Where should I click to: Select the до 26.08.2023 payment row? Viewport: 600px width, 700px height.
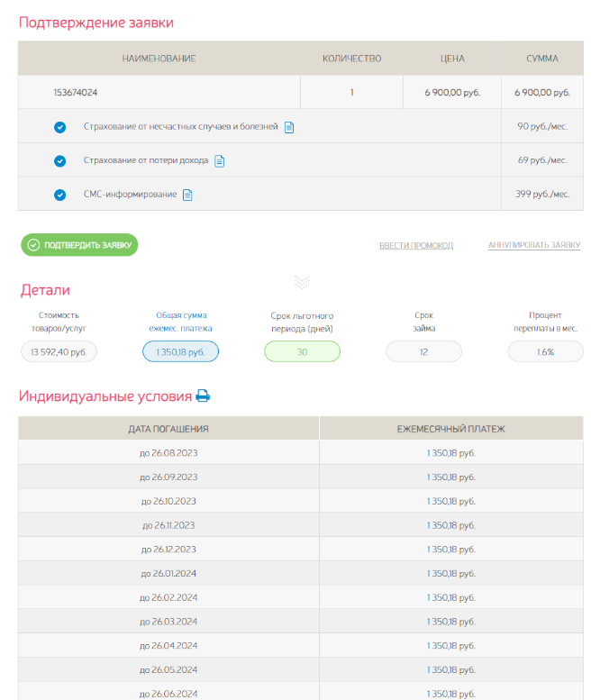[300, 452]
